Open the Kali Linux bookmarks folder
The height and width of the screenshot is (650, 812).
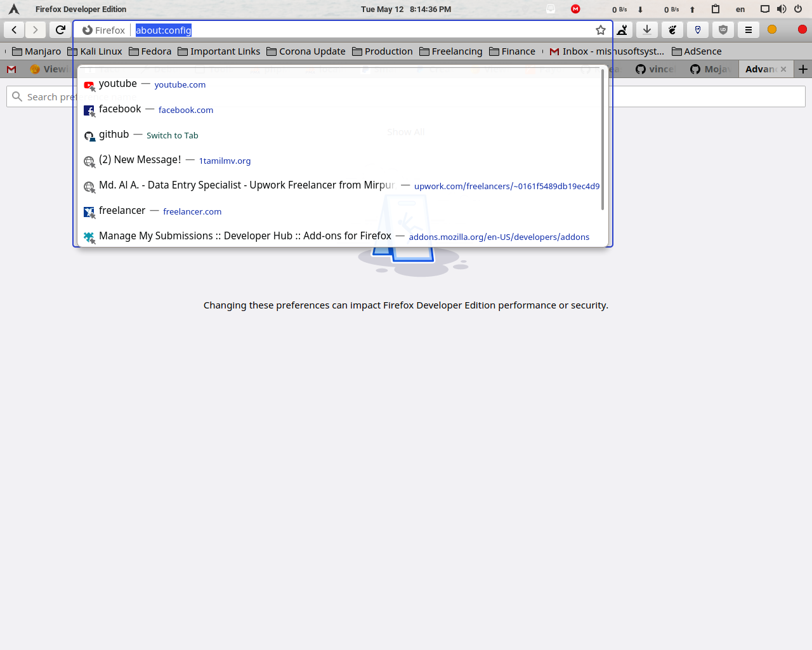coord(94,51)
